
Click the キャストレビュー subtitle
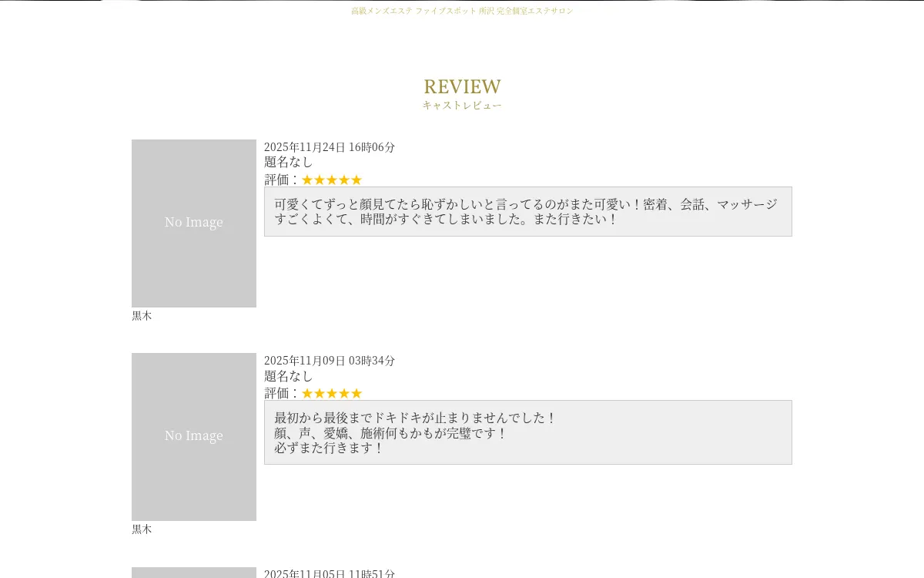click(462, 105)
